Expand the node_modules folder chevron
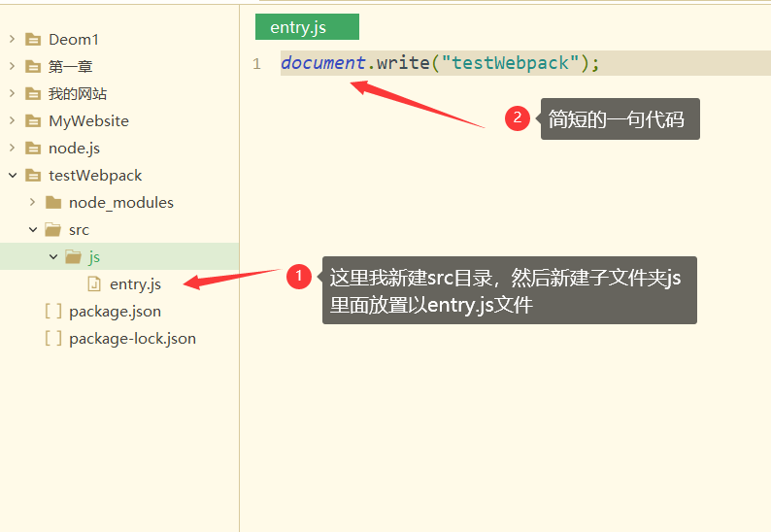Viewport: 771px width, 532px height. click(32, 202)
